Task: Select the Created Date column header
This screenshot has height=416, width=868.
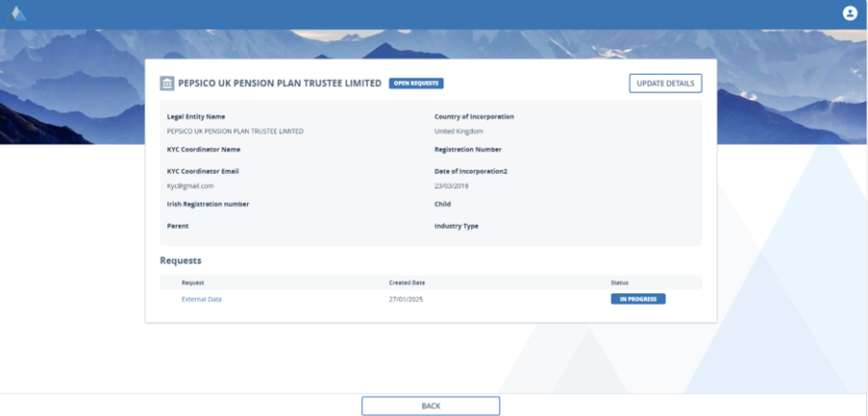Action: point(407,282)
